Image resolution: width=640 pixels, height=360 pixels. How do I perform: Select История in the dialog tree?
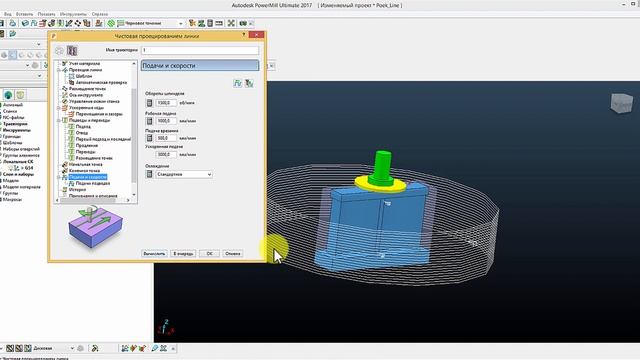pyautogui.click(x=77, y=190)
